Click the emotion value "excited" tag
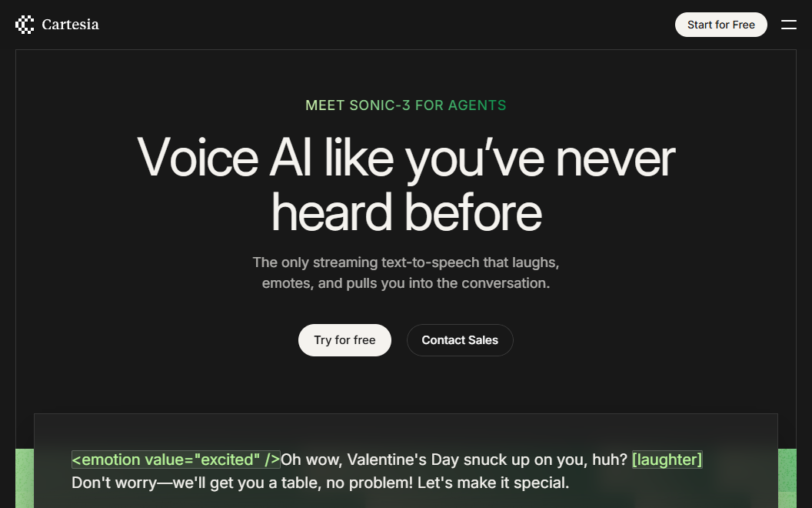Viewport: 812px width, 508px height. tap(175, 460)
